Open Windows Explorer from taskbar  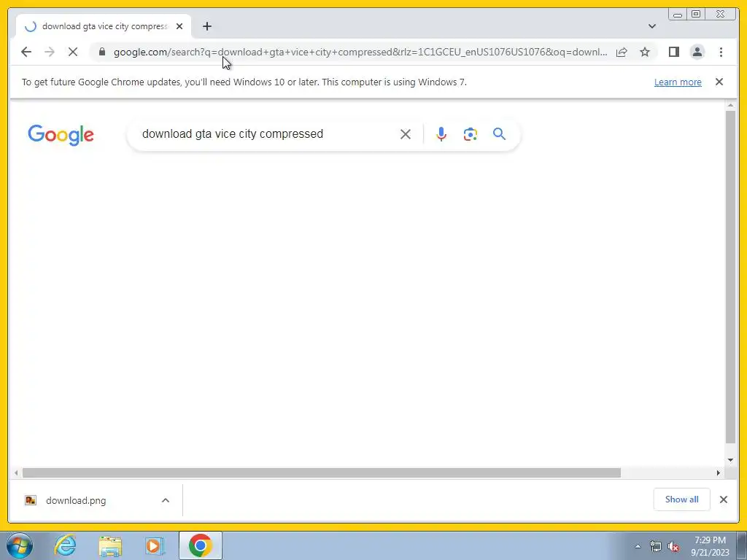[x=110, y=545]
